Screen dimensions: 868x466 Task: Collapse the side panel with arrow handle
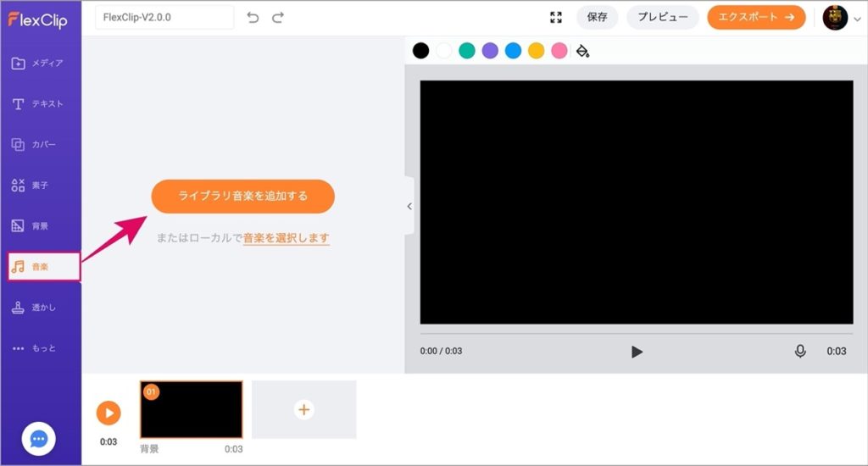tap(409, 206)
